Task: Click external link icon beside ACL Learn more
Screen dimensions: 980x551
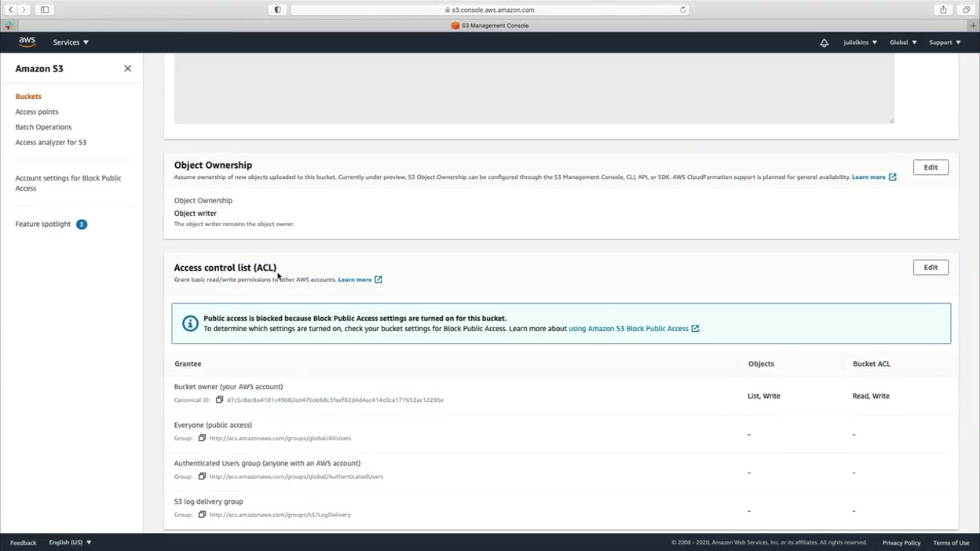Action: coord(378,279)
